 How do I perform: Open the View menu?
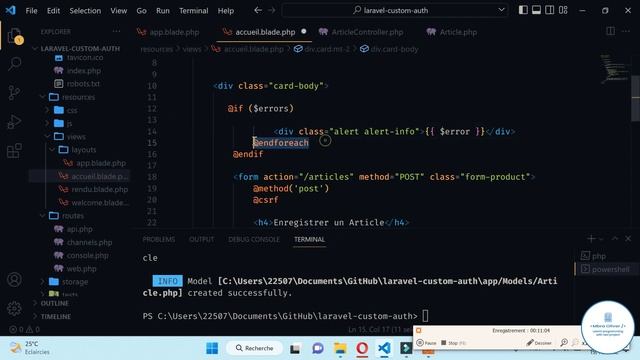118,11
